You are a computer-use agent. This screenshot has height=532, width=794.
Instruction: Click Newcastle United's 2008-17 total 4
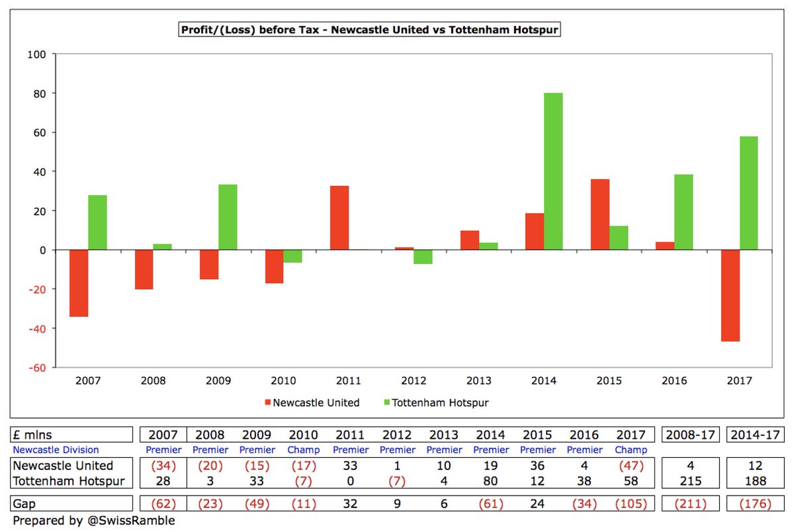[692, 466]
